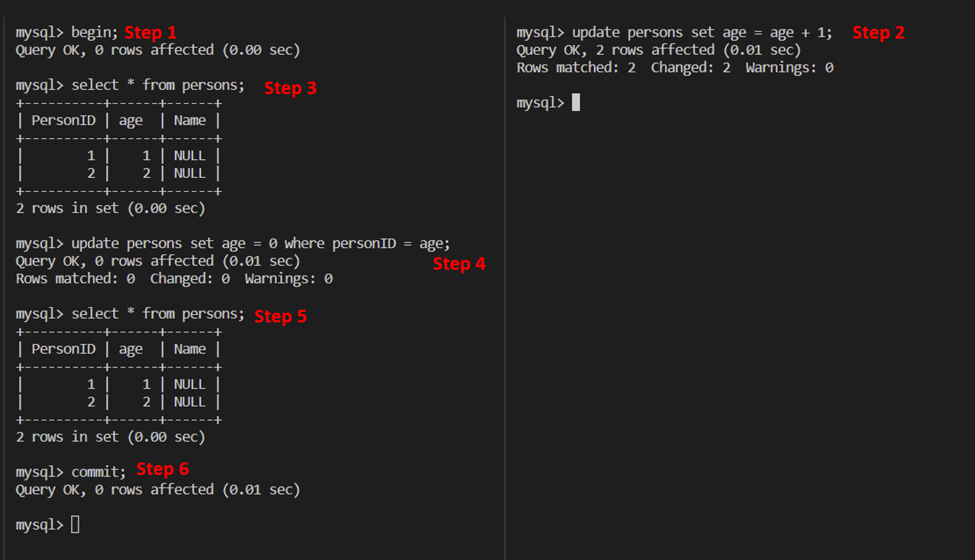Click the left terminal's empty mysql prompt cursor
Screen dimensions: 975x560
pyautogui.click(x=75, y=525)
